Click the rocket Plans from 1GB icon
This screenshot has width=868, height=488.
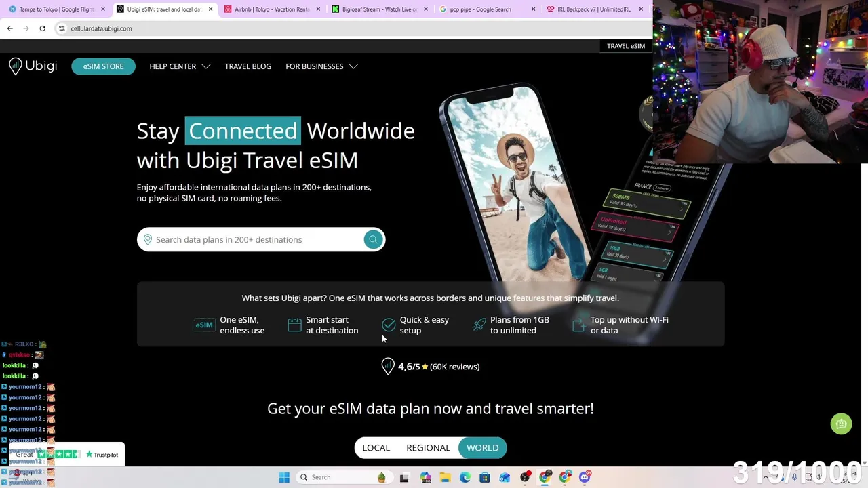(x=479, y=325)
